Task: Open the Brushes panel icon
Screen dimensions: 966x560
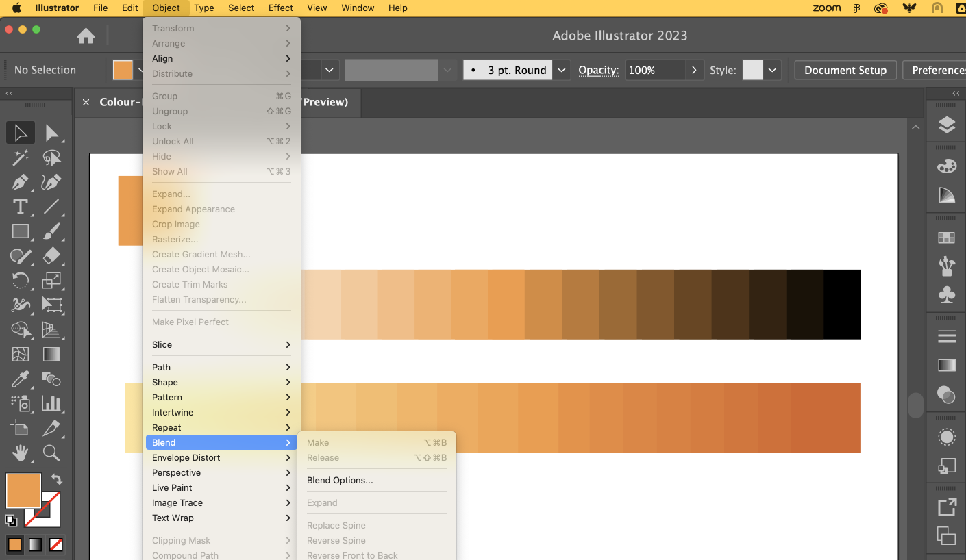Action: tap(946, 266)
